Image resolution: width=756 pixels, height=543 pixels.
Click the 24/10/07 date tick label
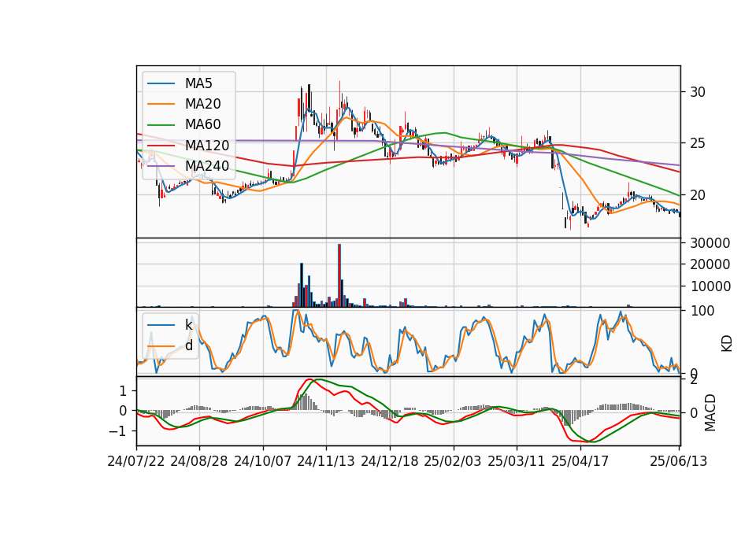(x=263, y=461)
